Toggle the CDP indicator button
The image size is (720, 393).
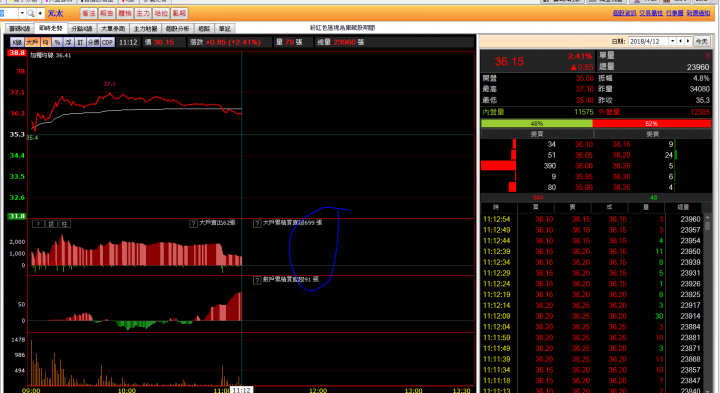[x=107, y=42]
